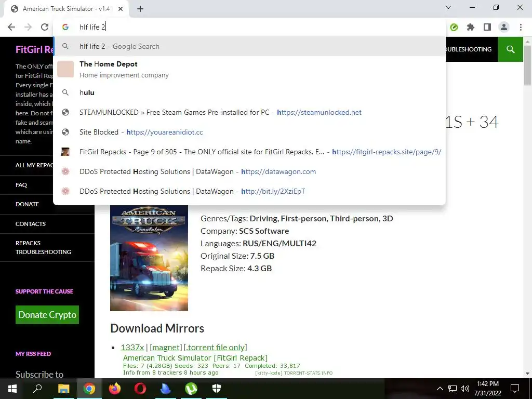
Task: Open the blue app icon beside Opera
Action: coord(166,389)
